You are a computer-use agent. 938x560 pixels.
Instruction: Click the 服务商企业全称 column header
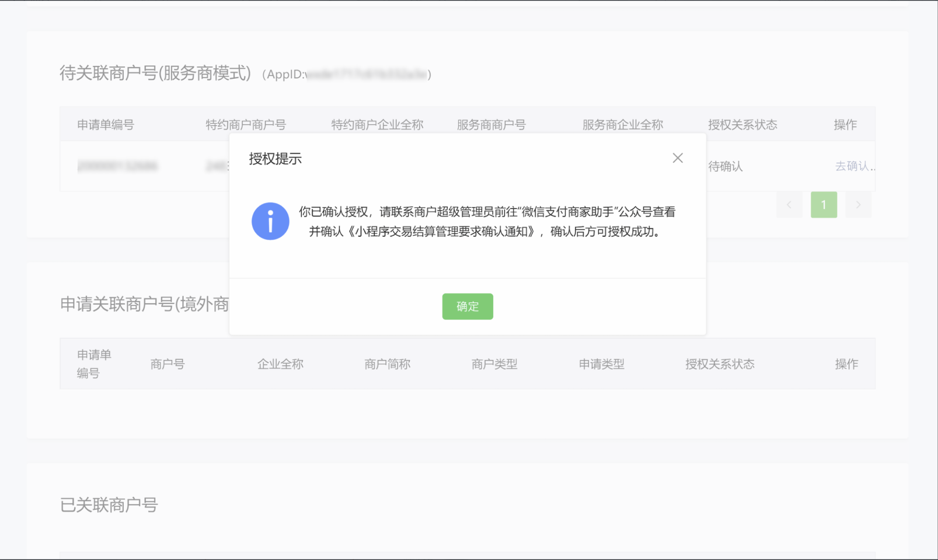(623, 125)
